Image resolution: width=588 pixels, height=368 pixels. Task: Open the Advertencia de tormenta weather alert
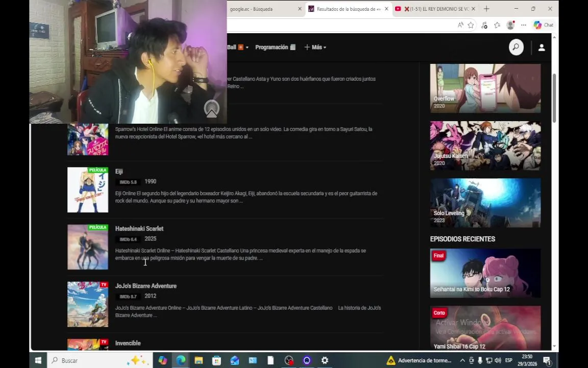point(419,360)
